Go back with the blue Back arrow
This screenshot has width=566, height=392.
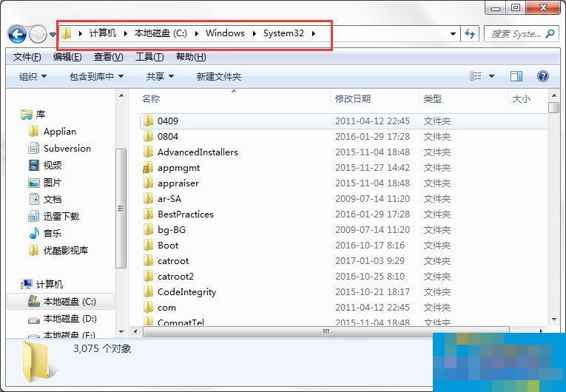point(17,34)
